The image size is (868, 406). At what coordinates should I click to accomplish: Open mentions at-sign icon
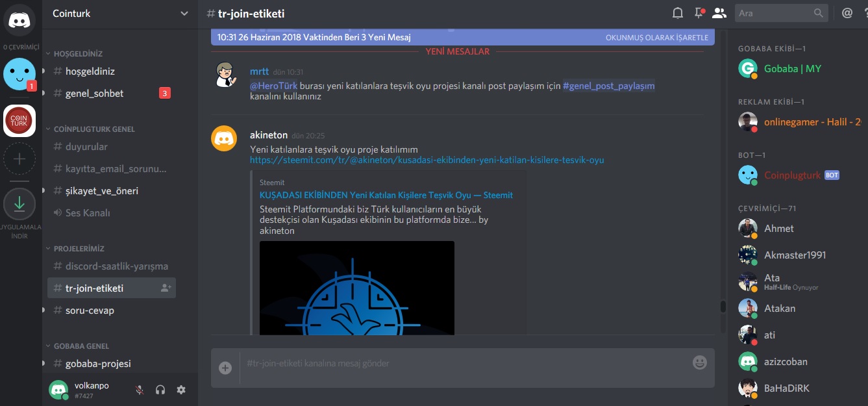point(847,13)
